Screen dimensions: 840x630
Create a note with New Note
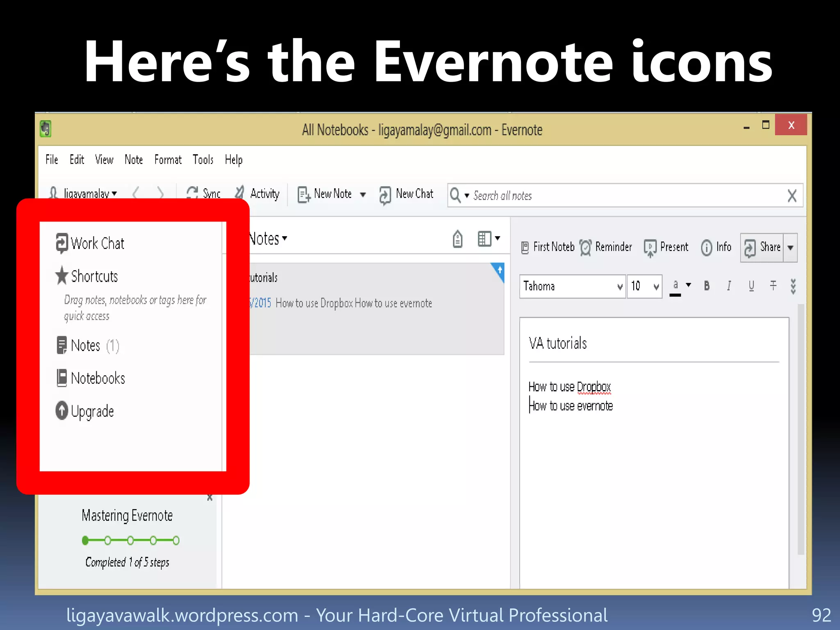click(325, 194)
